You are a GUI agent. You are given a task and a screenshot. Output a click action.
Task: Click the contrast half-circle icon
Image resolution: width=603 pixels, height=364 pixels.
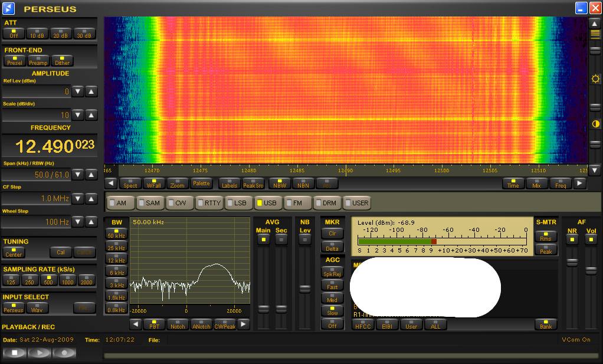pyautogui.click(x=595, y=124)
